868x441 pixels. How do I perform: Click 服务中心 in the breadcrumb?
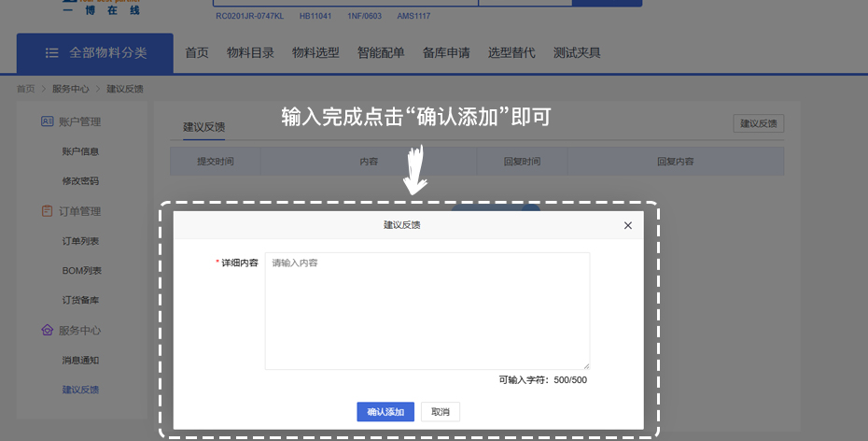(x=70, y=89)
